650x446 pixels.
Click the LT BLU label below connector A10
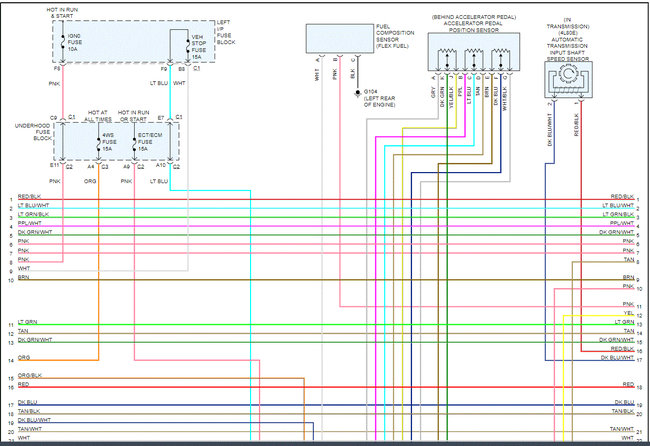click(159, 181)
